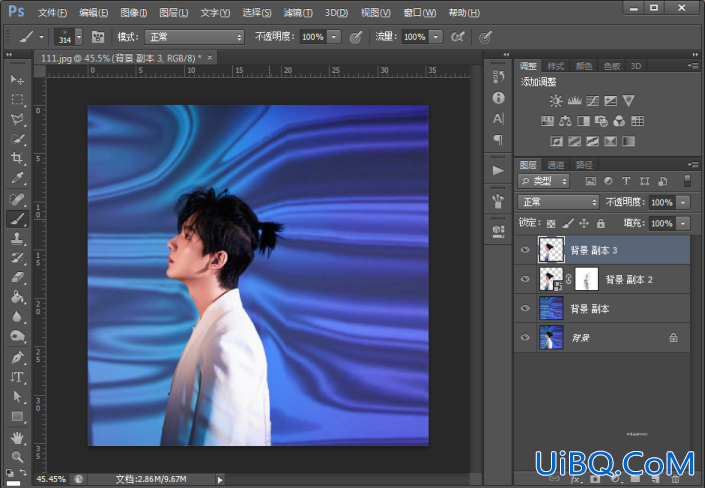Open brush preset picker arrow
Image resolution: width=705 pixels, height=488 pixels.
point(79,37)
